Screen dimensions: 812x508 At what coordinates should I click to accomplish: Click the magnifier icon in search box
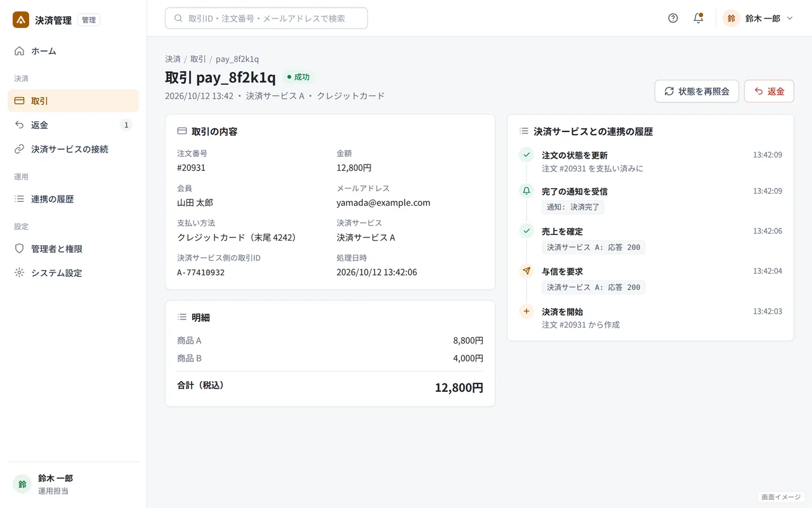point(178,18)
